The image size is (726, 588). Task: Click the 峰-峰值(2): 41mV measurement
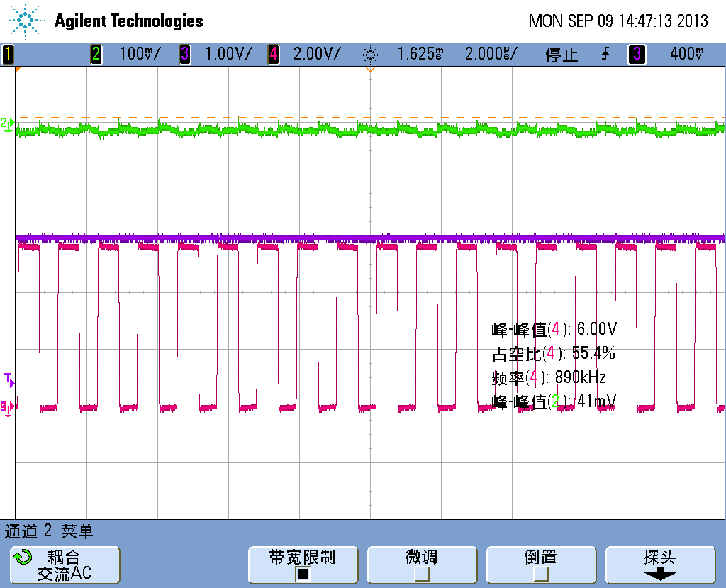click(554, 401)
